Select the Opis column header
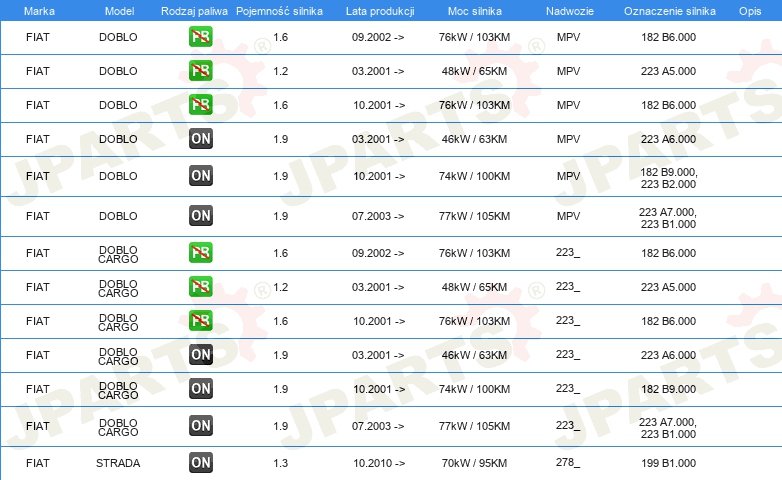 (750, 11)
